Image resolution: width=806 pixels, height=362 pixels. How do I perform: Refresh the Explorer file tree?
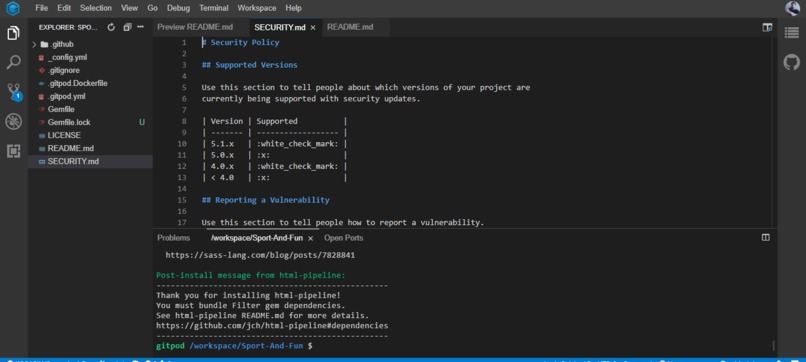(111, 27)
